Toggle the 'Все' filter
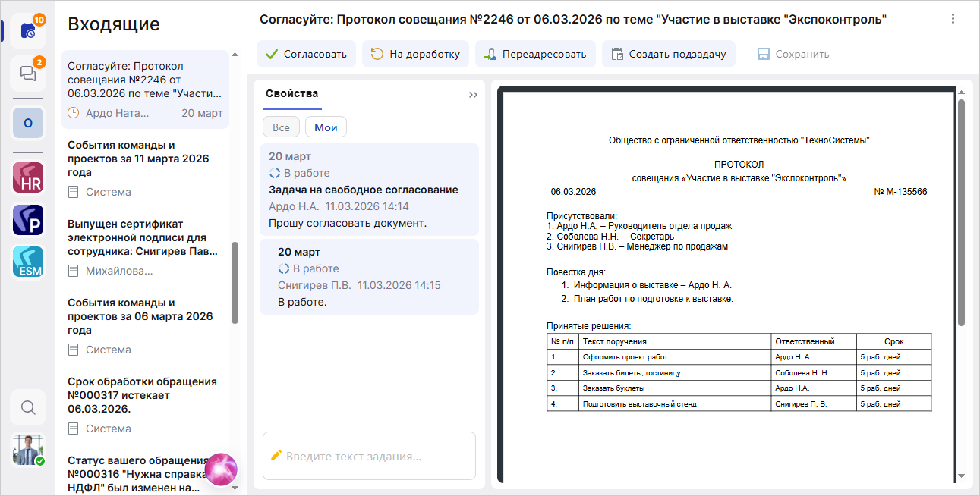The image size is (980, 496). tap(281, 127)
